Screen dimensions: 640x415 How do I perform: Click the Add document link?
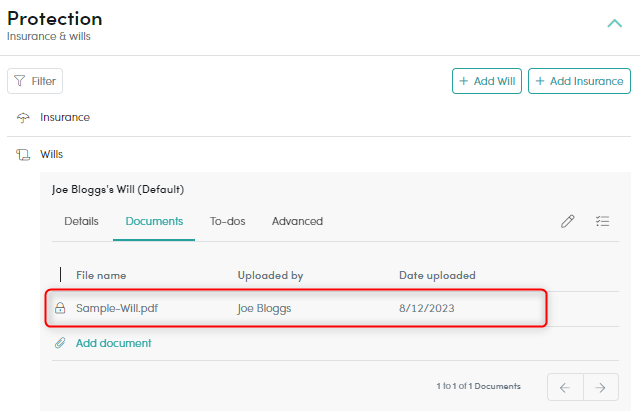click(x=113, y=343)
